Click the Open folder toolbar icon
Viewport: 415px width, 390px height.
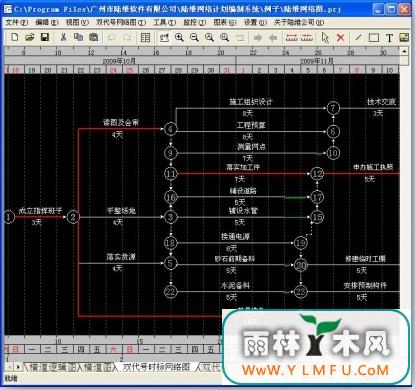[30, 37]
